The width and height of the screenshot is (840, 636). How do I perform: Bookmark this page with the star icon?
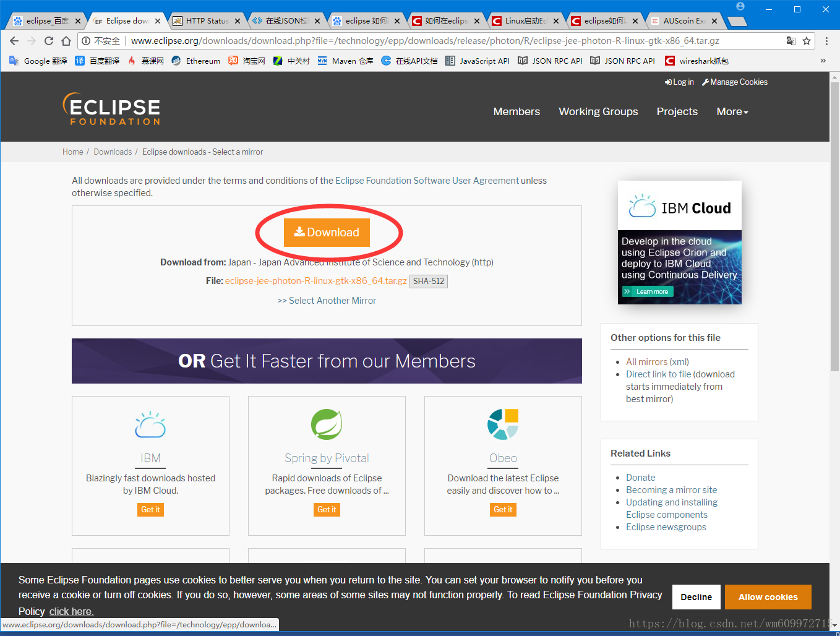807,40
